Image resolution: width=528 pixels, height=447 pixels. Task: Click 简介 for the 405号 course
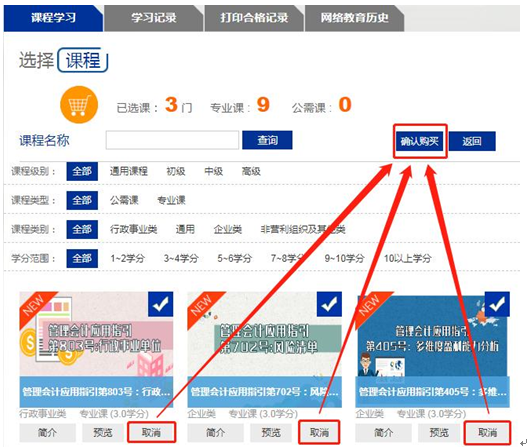coord(384,433)
